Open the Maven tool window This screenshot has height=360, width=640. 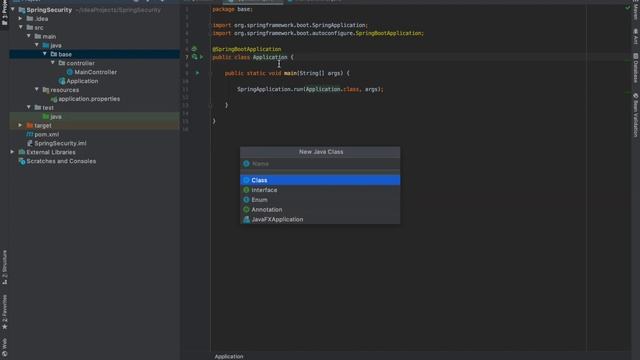(636, 11)
